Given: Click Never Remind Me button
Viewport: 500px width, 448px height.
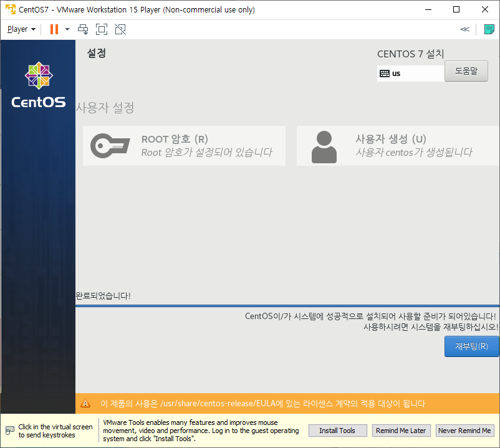Looking at the screenshot, I should coord(465,431).
